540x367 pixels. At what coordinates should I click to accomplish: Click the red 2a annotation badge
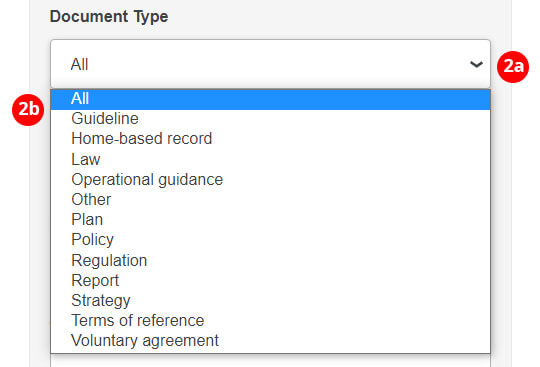tap(513, 66)
